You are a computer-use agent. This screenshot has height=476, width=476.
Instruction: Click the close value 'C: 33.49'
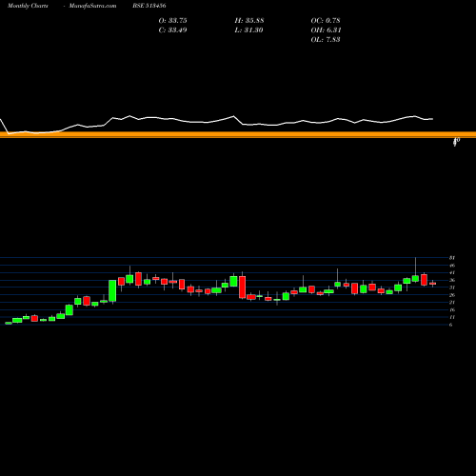point(172,30)
